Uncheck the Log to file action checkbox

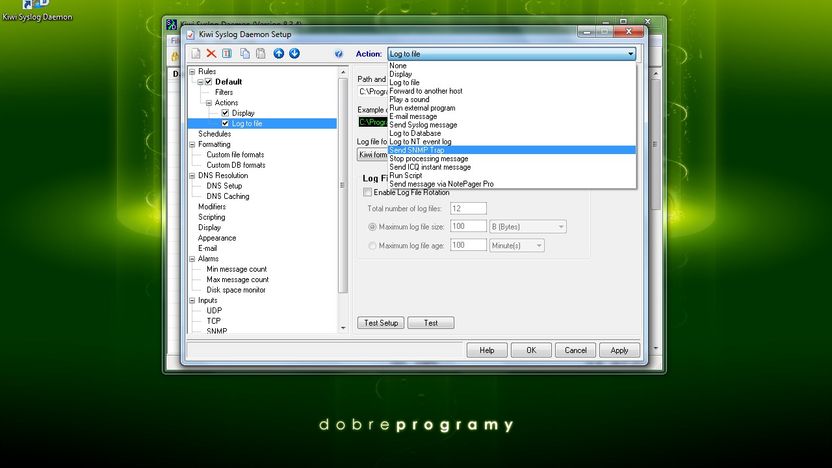(225, 123)
